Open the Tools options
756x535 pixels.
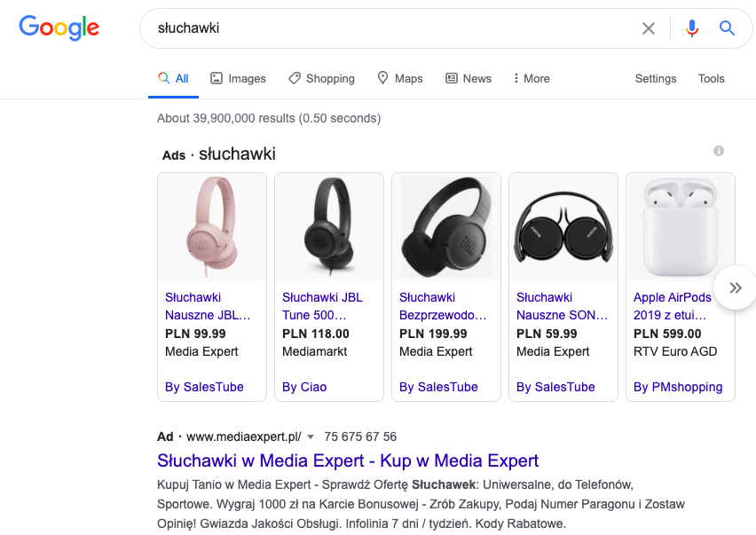click(x=711, y=79)
